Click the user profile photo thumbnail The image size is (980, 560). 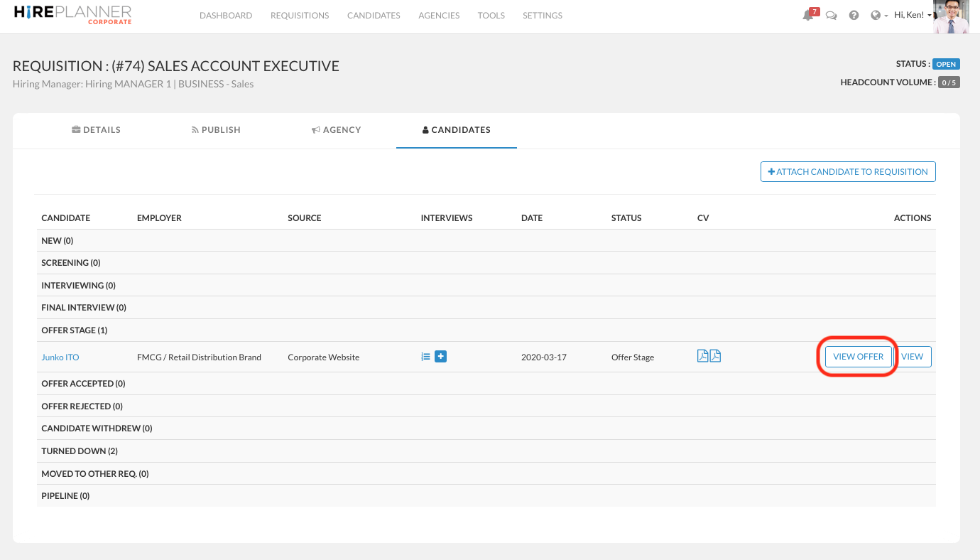pos(952,17)
